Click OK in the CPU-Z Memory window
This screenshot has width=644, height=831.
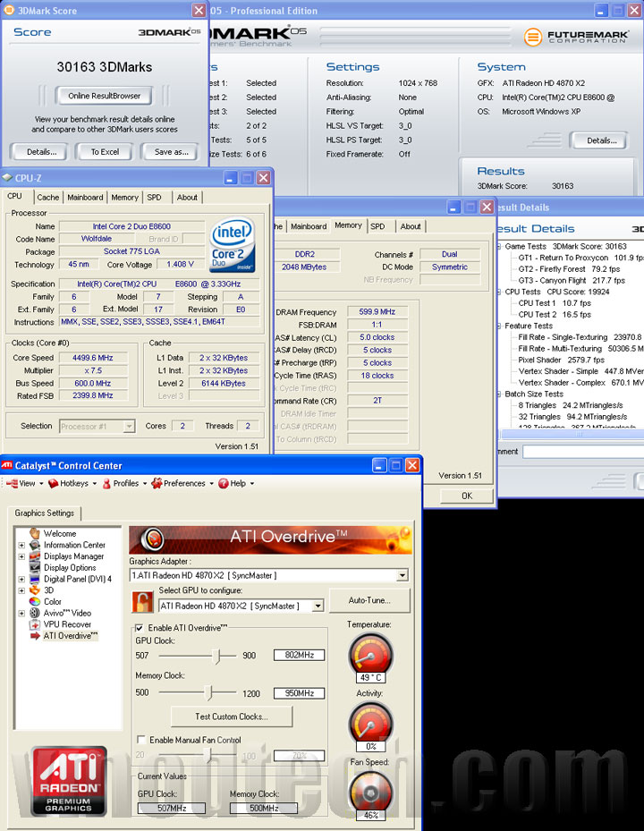point(466,496)
